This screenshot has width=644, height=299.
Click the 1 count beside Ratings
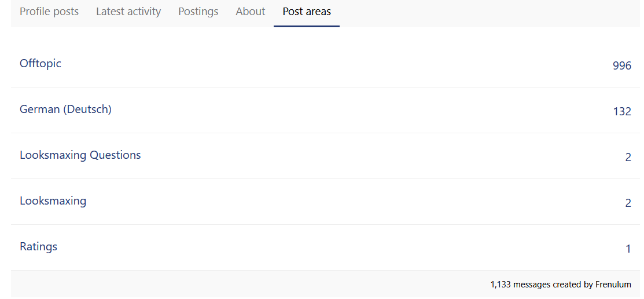pos(628,249)
